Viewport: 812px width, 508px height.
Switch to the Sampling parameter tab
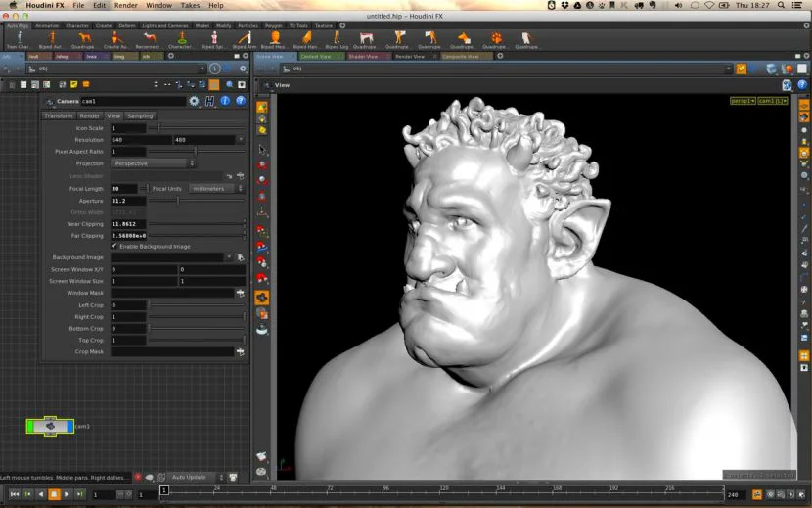(140, 116)
